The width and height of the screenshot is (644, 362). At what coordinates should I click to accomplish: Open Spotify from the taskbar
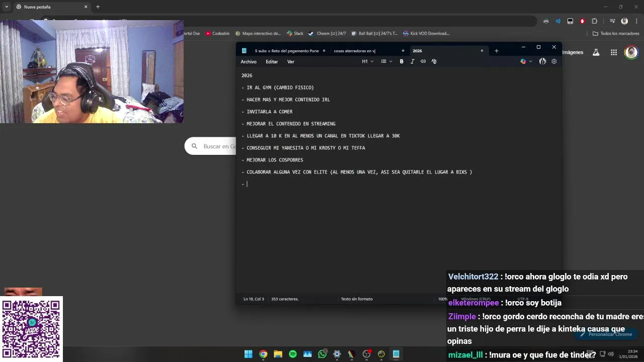pyautogui.click(x=293, y=354)
